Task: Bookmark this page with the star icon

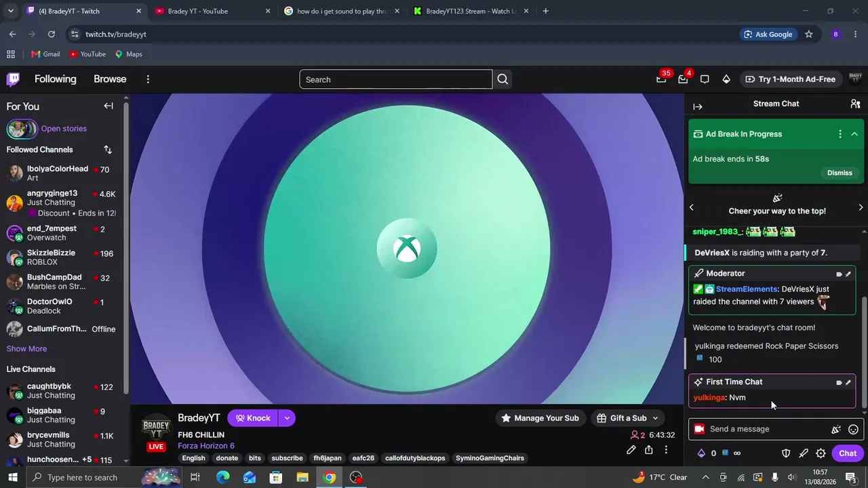Action: [x=808, y=34]
